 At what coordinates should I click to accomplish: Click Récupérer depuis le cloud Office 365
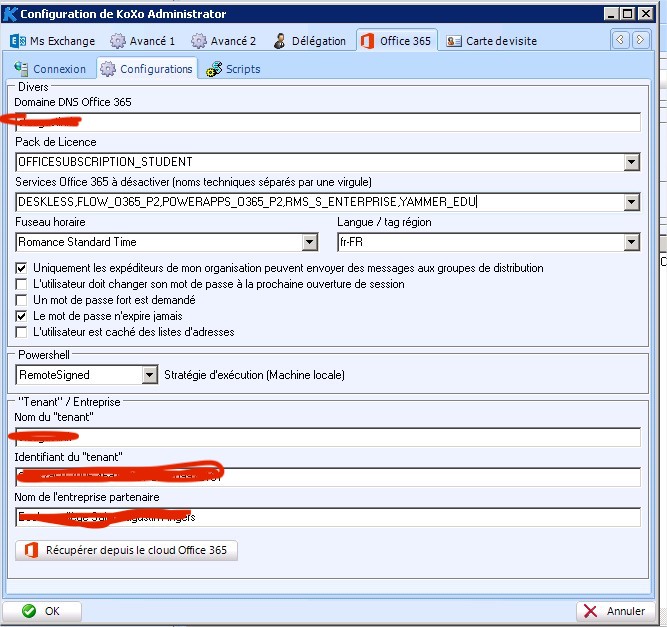tap(126, 550)
